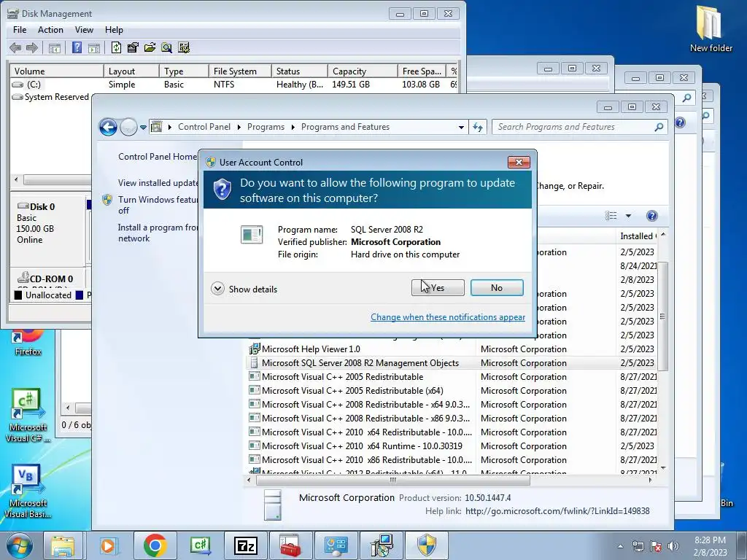Viewport: 747px width, 560px height.
Task: Open the Help menu in Disk Management
Action: pyautogui.click(x=114, y=29)
